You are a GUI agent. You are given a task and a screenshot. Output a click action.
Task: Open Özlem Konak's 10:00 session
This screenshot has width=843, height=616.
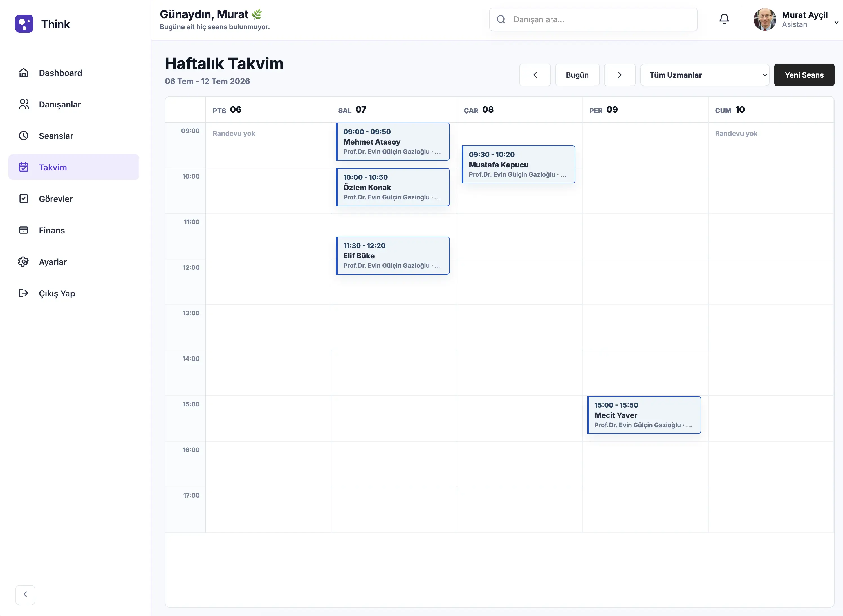pyautogui.click(x=393, y=187)
